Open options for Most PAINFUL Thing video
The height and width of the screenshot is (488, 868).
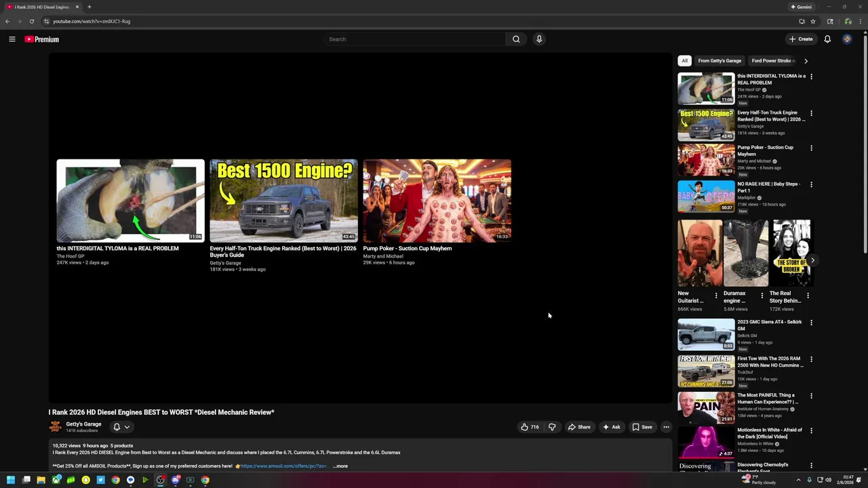pyautogui.click(x=811, y=396)
